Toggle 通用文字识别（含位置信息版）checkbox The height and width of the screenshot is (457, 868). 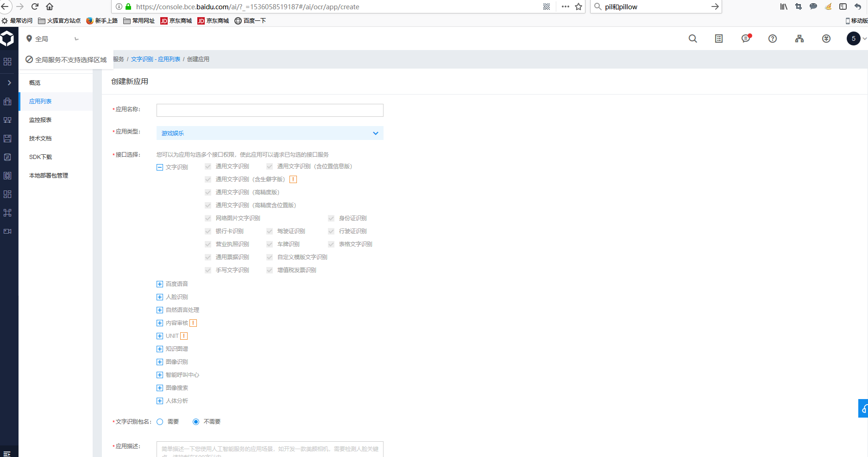coord(270,166)
